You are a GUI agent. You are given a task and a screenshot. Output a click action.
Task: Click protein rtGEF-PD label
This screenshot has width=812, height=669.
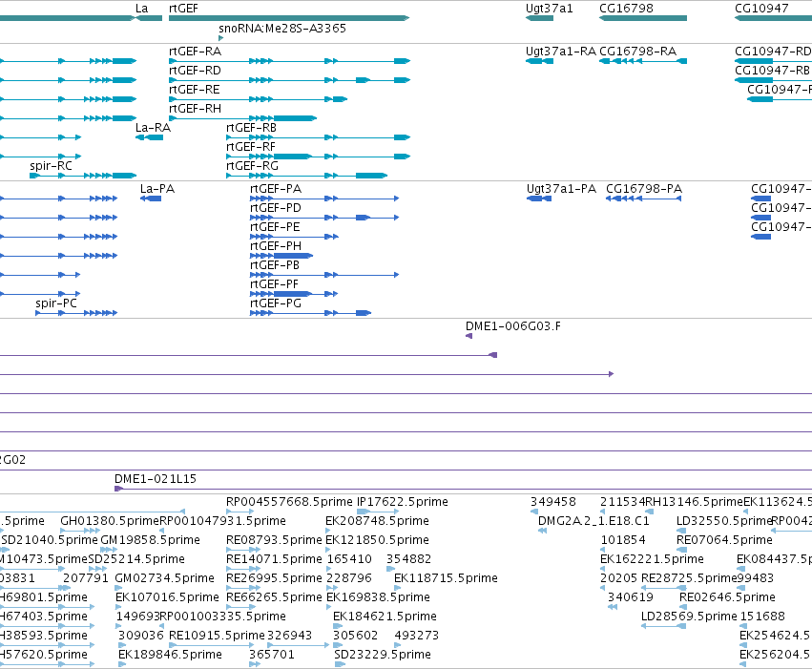tap(276, 208)
